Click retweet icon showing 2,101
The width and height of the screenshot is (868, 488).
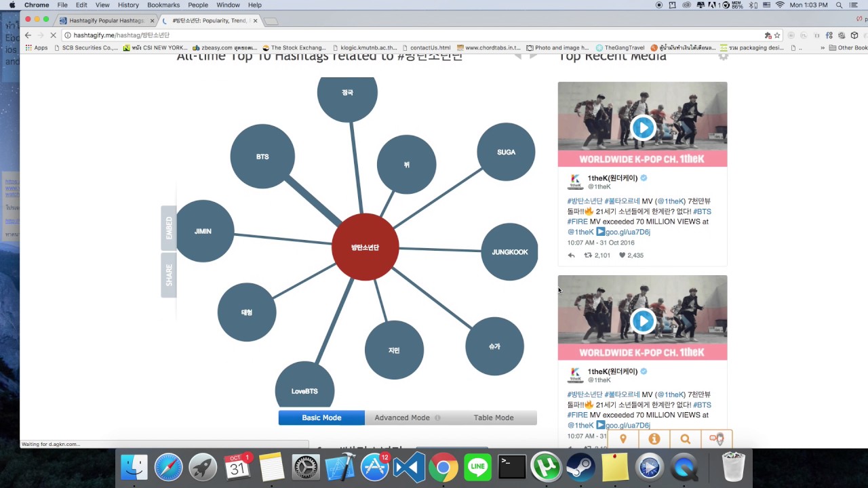(x=588, y=256)
